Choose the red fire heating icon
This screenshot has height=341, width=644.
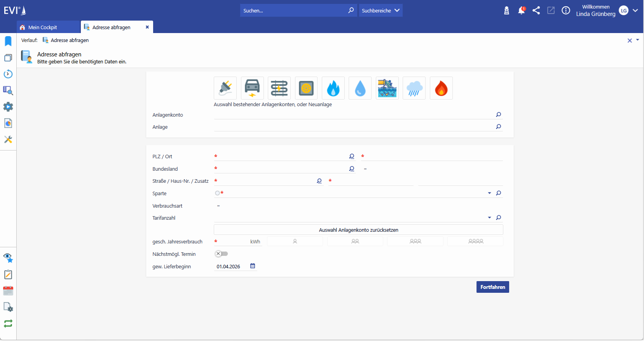coord(441,88)
